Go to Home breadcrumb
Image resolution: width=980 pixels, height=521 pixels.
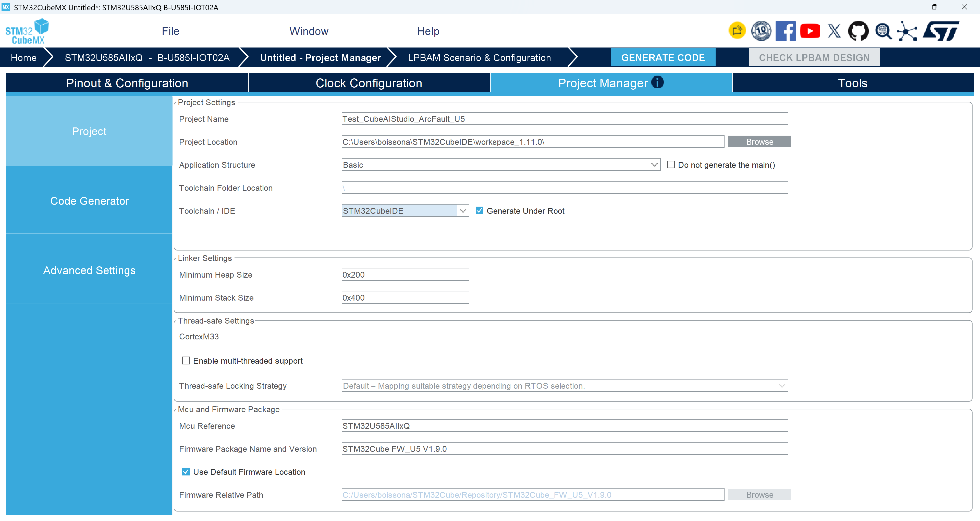(23, 57)
